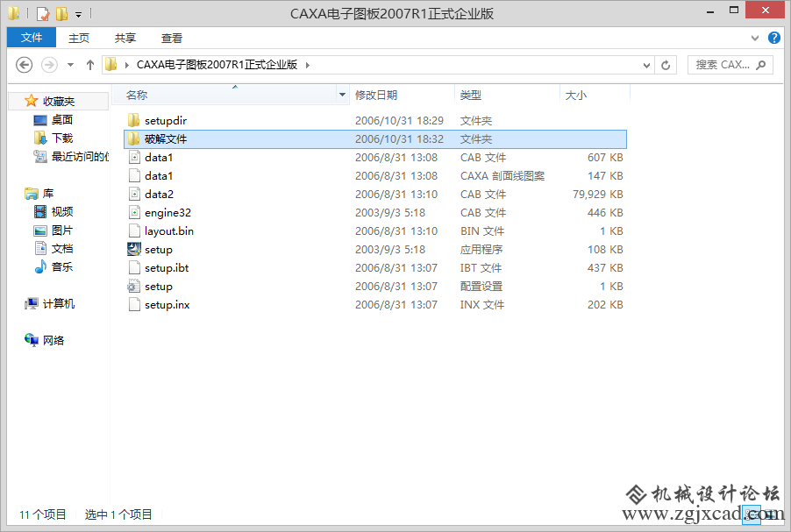Open the Help question mark icon
Image resolution: width=791 pixels, height=532 pixels.
coord(773,38)
